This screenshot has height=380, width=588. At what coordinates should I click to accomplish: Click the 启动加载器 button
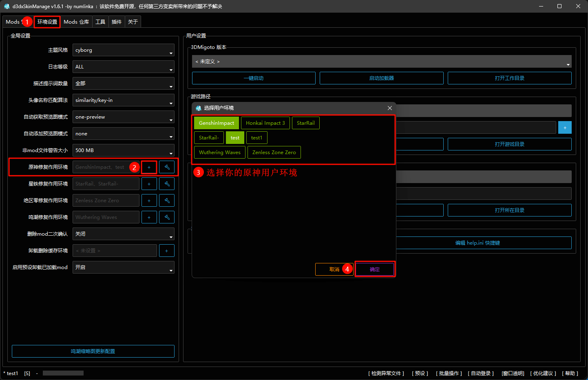382,78
